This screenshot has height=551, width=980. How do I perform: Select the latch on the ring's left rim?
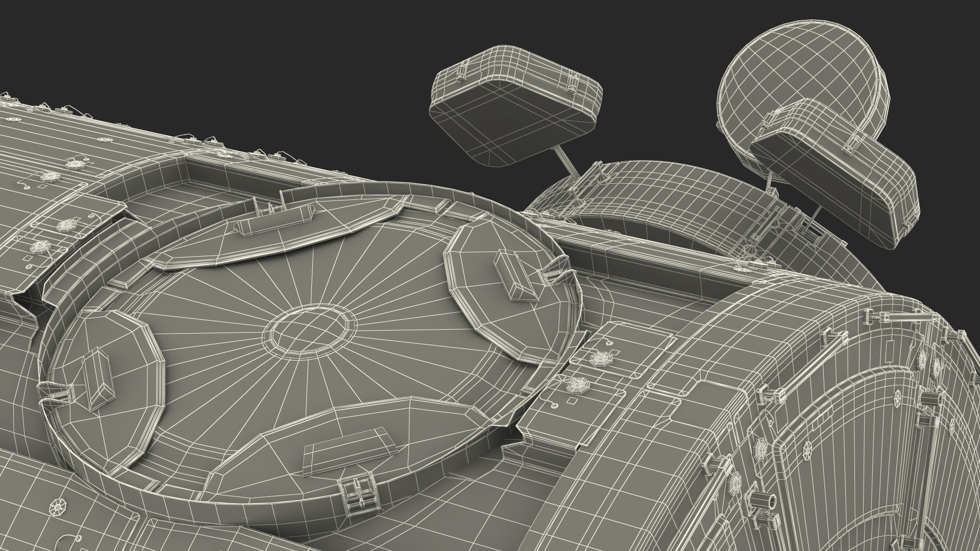(57, 393)
